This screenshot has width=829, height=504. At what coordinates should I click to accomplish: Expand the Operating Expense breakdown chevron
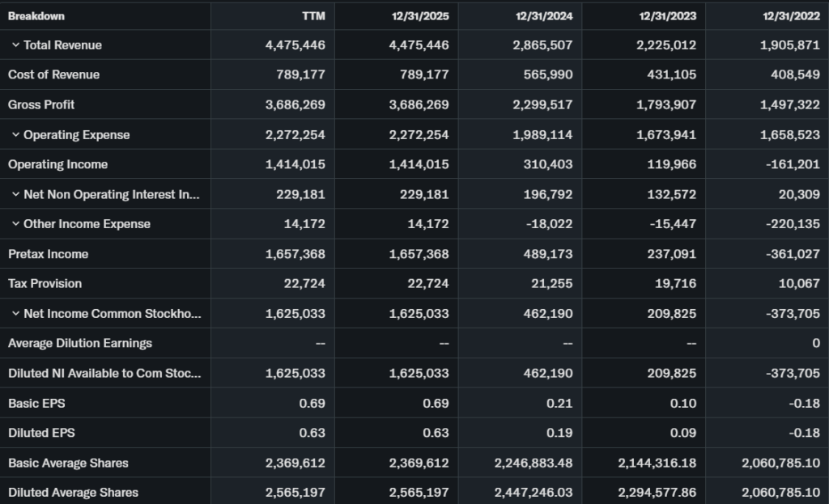point(15,135)
